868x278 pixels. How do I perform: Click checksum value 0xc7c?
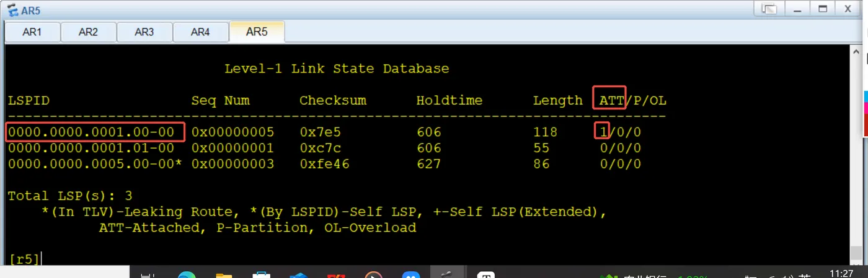click(321, 148)
